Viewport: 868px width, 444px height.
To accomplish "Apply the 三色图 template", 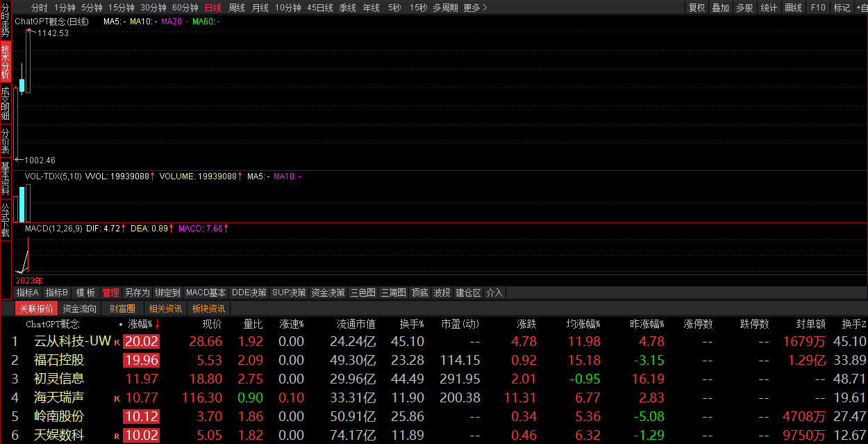I will pyautogui.click(x=363, y=293).
